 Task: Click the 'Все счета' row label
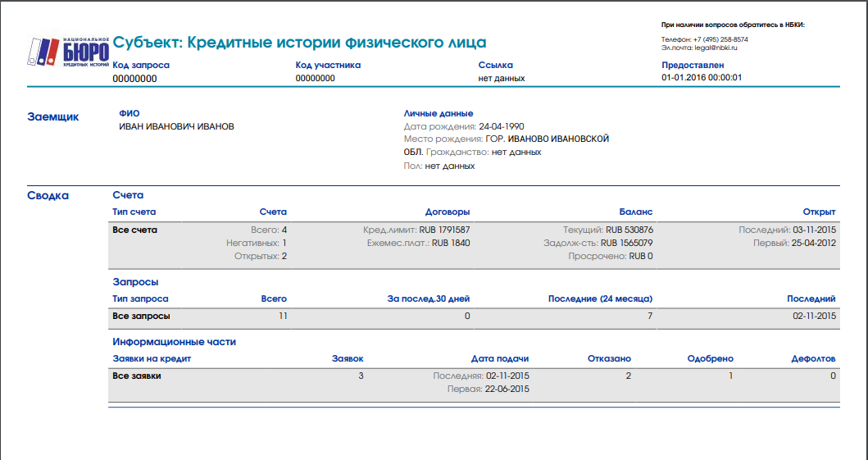(134, 230)
